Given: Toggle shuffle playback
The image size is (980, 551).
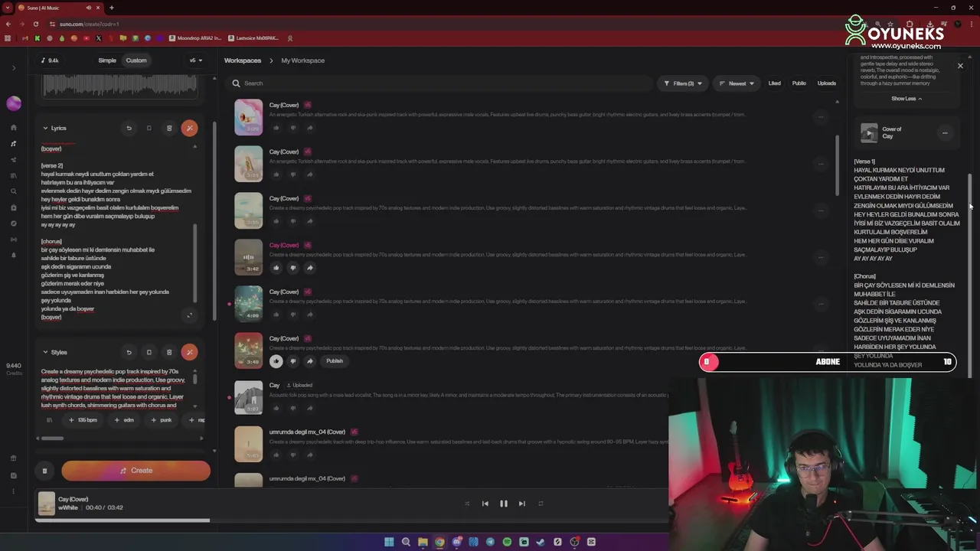Looking at the screenshot, I should pyautogui.click(x=467, y=504).
